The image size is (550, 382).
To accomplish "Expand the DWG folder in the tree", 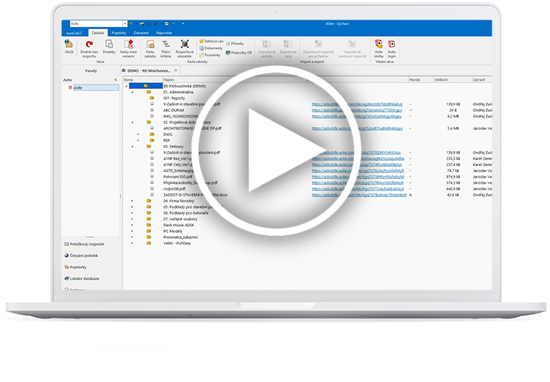I will point(138,134).
